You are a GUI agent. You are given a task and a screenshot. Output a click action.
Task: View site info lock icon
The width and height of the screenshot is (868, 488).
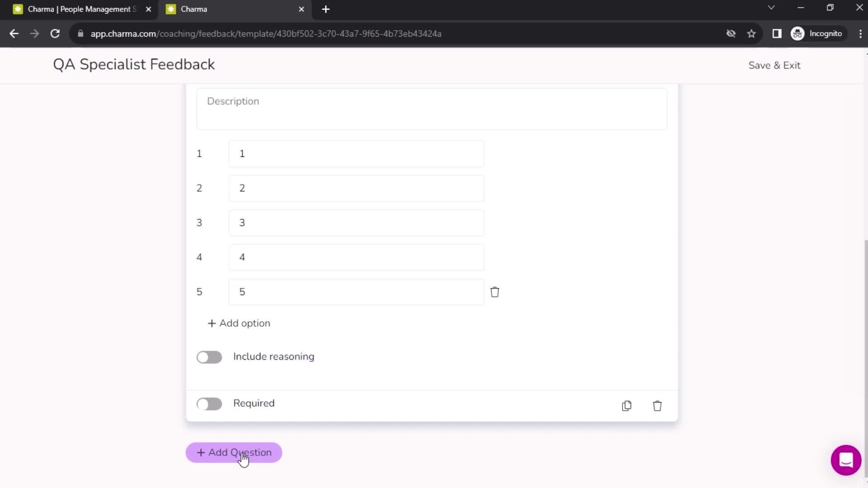80,33
